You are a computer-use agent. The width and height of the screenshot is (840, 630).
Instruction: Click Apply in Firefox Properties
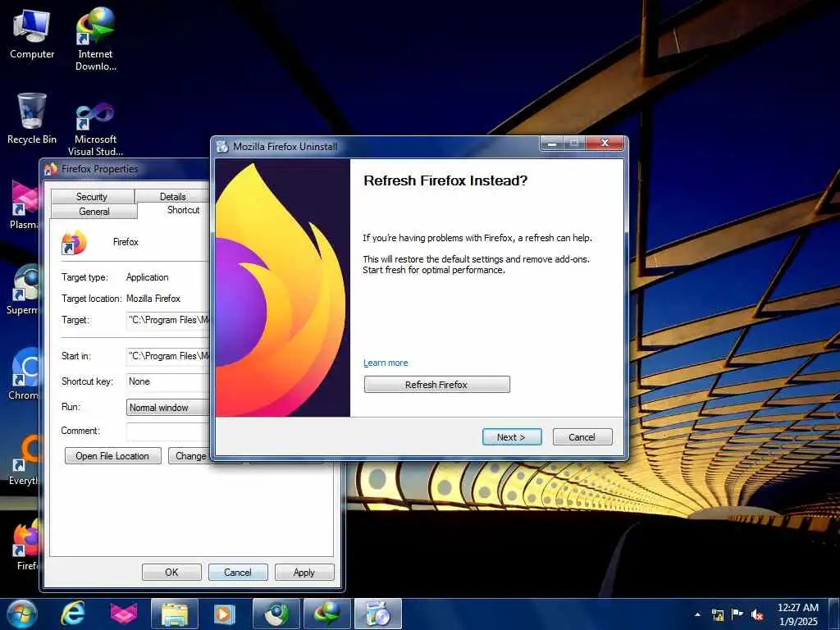(x=304, y=572)
